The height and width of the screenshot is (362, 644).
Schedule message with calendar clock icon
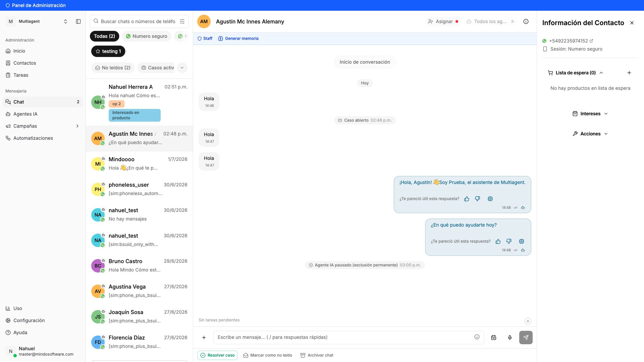(494, 338)
